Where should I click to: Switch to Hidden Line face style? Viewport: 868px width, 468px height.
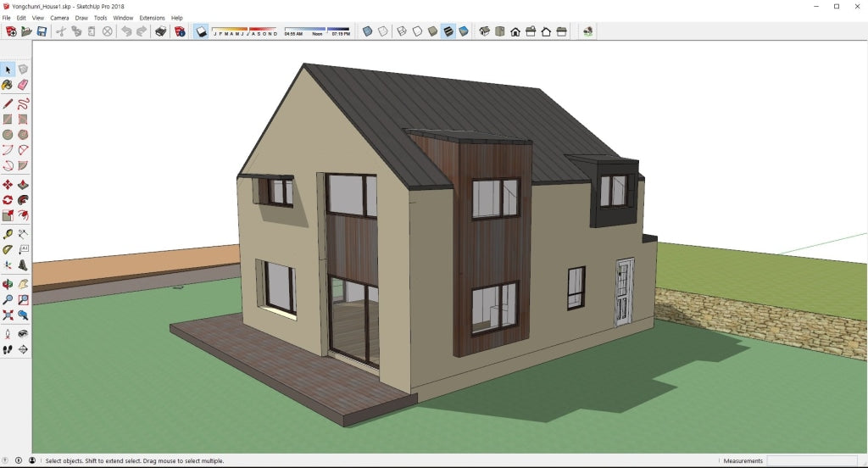[417, 31]
